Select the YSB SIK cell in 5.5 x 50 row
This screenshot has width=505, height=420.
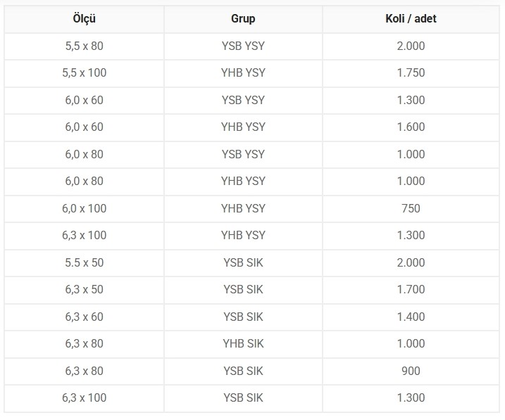pyautogui.click(x=243, y=262)
